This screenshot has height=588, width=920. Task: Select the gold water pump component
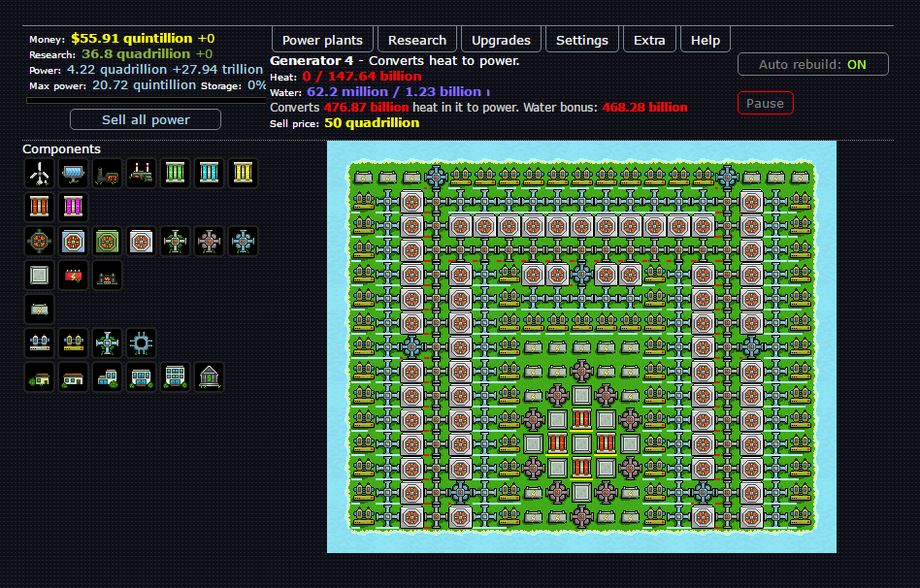(x=74, y=343)
